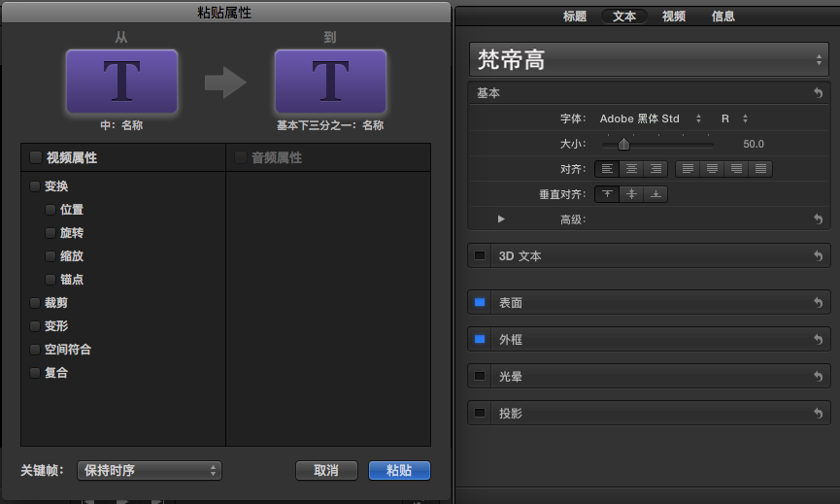
Task: Click the 投影 section label
Action: (x=511, y=413)
